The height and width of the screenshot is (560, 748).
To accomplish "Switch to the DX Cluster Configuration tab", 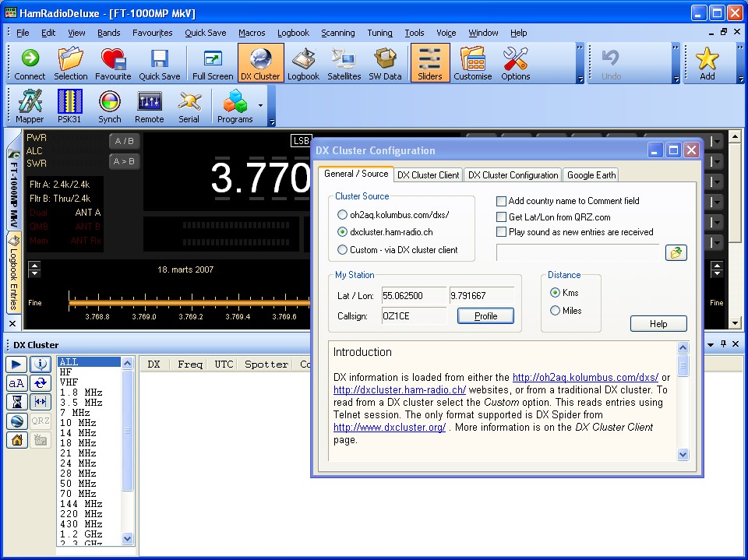I will click(513, 175).
